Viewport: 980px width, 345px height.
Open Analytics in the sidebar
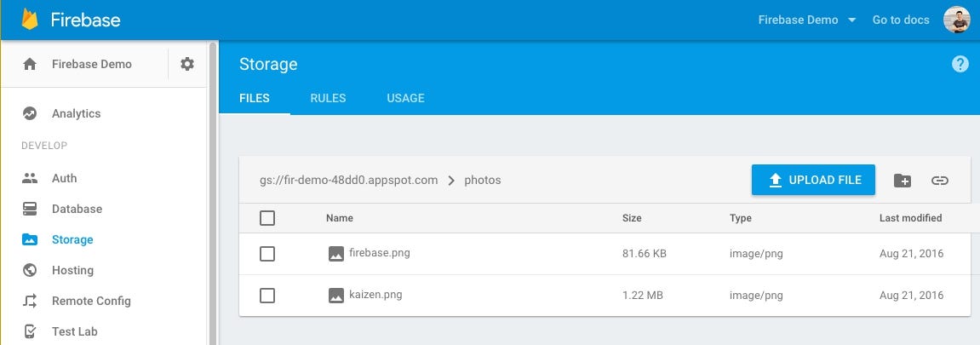77,114
